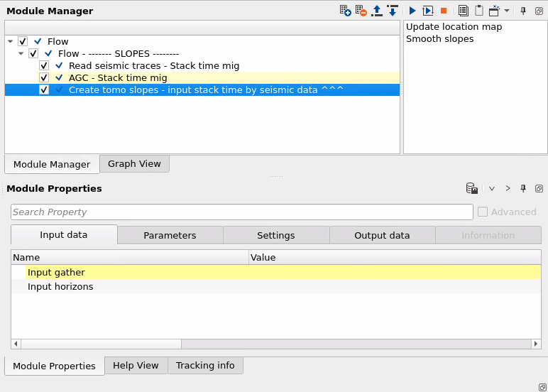
Task: Run the flow with play button
Action: tap(412, 11)
